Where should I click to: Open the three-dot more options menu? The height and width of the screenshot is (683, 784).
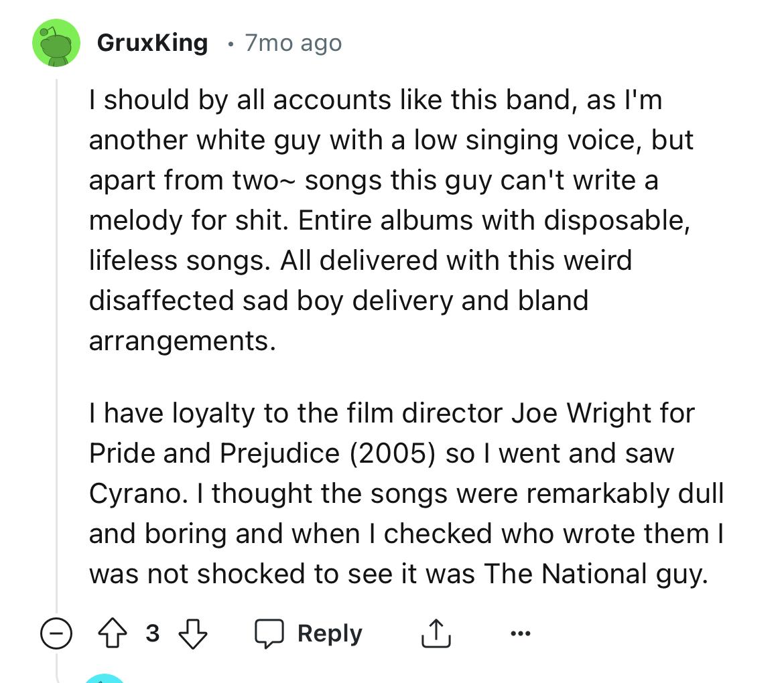coord(520,633)
